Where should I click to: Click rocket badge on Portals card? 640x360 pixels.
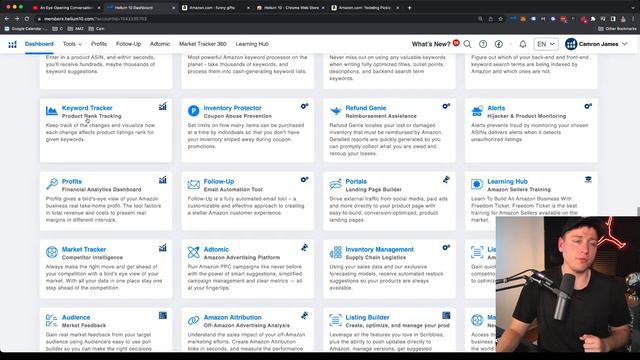tap(446, 180)
